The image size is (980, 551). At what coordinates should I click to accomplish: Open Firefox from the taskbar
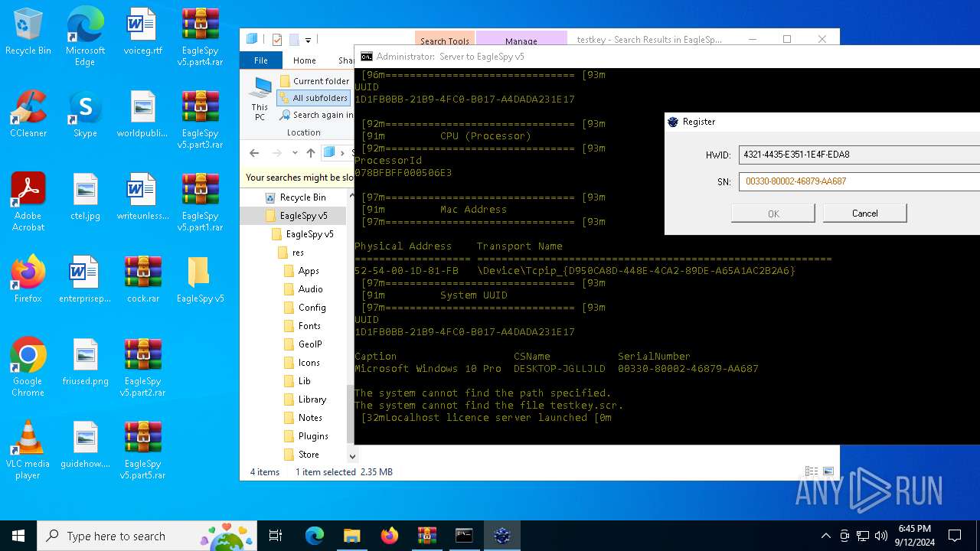tap(389, 536)
